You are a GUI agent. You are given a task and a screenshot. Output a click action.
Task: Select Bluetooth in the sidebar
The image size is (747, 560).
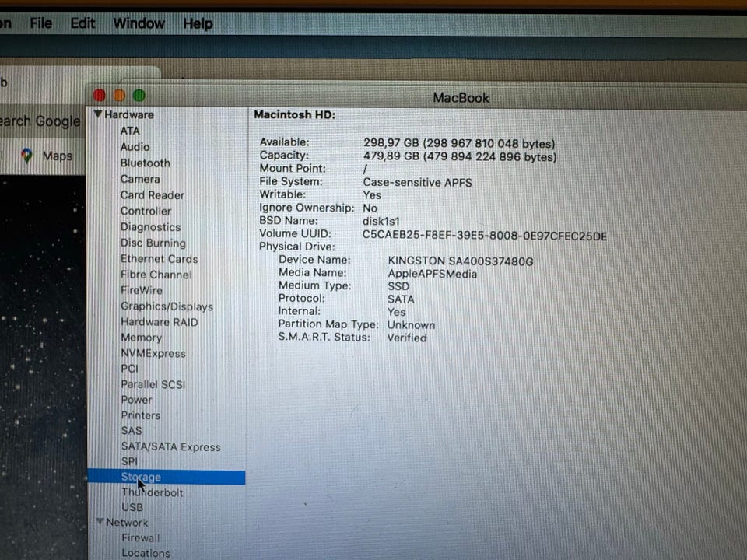click(x=146, y=163)
